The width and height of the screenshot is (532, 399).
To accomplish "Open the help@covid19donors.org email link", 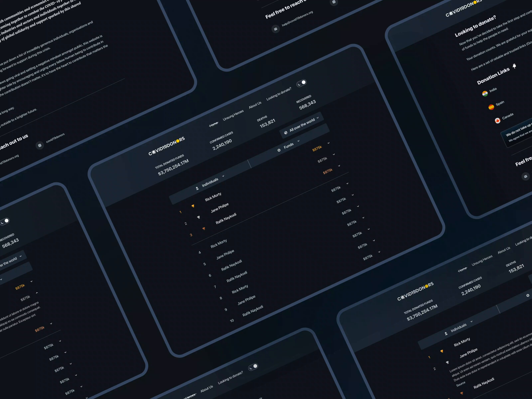I will pos(298,18).
